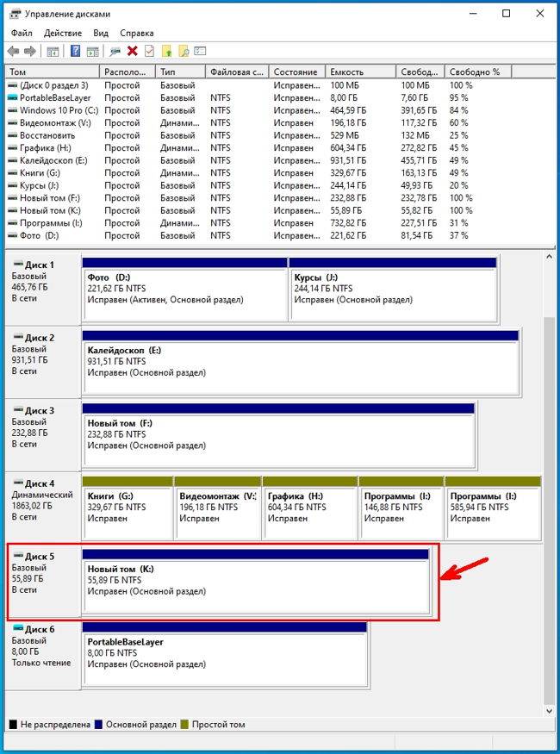Select the Программы (I:) row in volume list

coord(257,223)
